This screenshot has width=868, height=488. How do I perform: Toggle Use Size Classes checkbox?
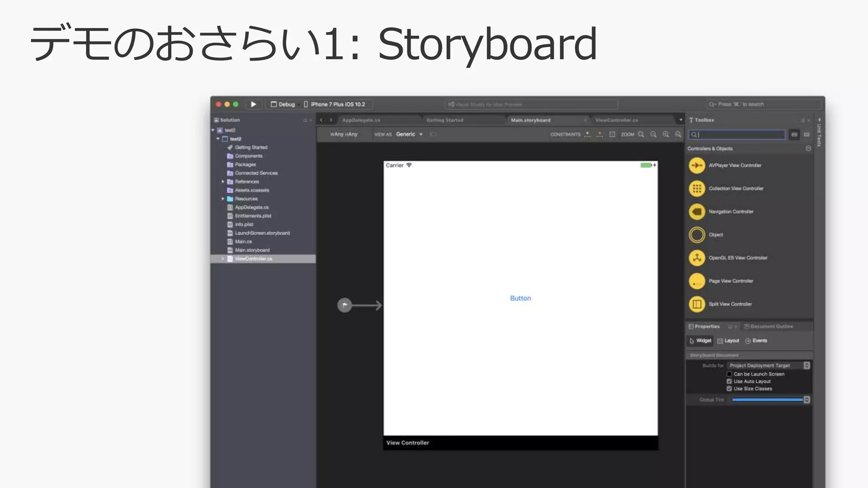[x=729, y=388]
